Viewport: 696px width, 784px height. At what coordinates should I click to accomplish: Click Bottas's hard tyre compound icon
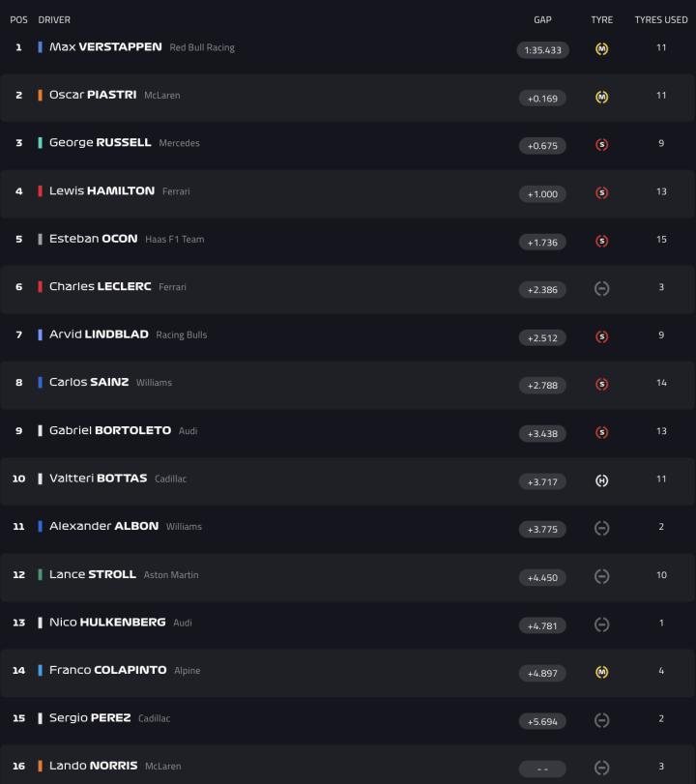pyautogui.click(x=601, y=480)
